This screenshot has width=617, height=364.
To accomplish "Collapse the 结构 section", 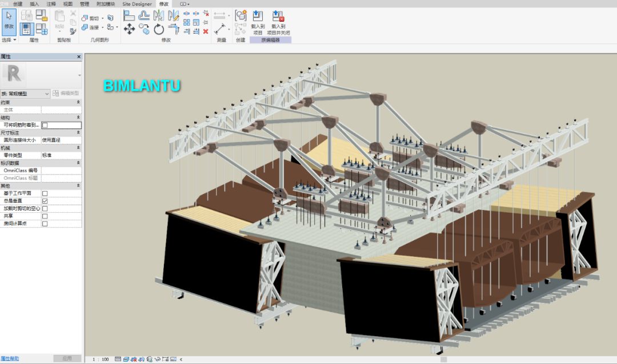I will [78, 118].
